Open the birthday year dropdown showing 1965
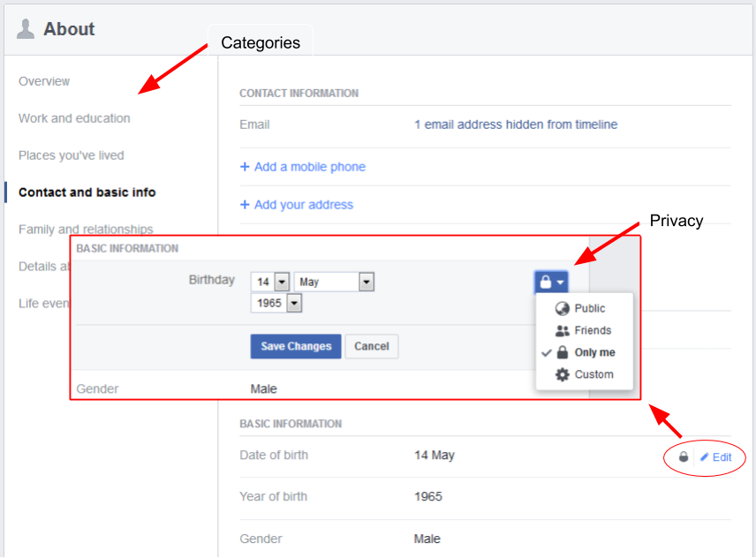The height and width of the screenshot is (558, 756). coord(276,303)
